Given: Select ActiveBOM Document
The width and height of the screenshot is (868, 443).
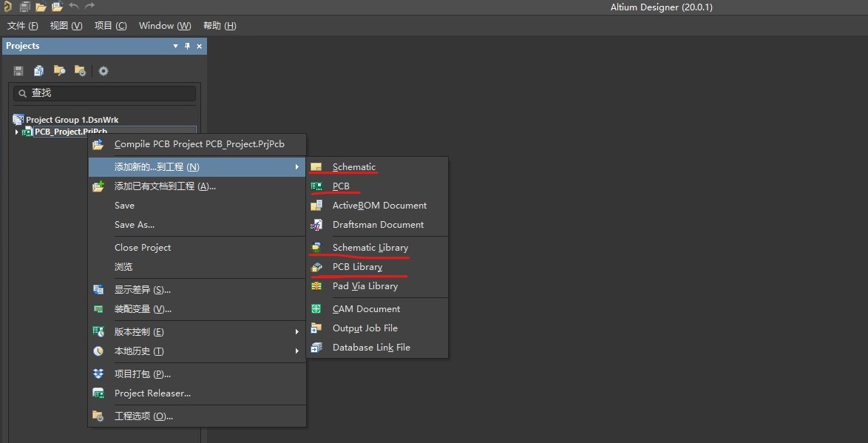Looking at the screenshot, I should tap(377, 206).
